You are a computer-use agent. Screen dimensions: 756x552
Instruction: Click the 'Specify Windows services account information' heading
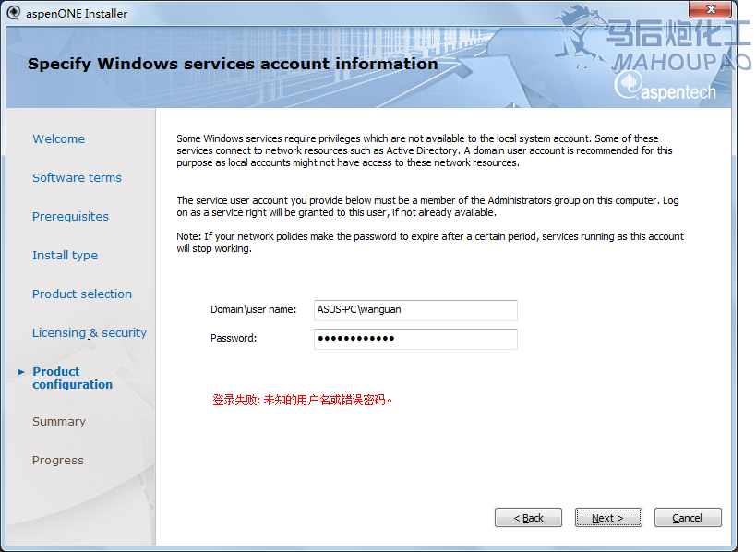click(x=233, y=64)
